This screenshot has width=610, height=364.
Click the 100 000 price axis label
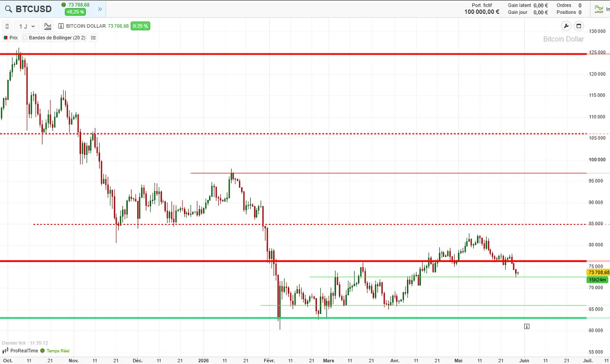pyautogui.click(x=598, y=160)
